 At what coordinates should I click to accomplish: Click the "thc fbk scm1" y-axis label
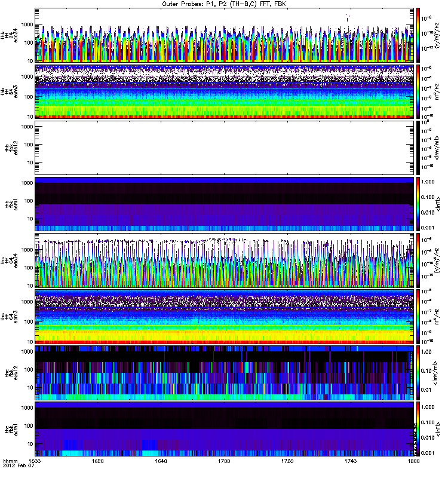point(11,429)
